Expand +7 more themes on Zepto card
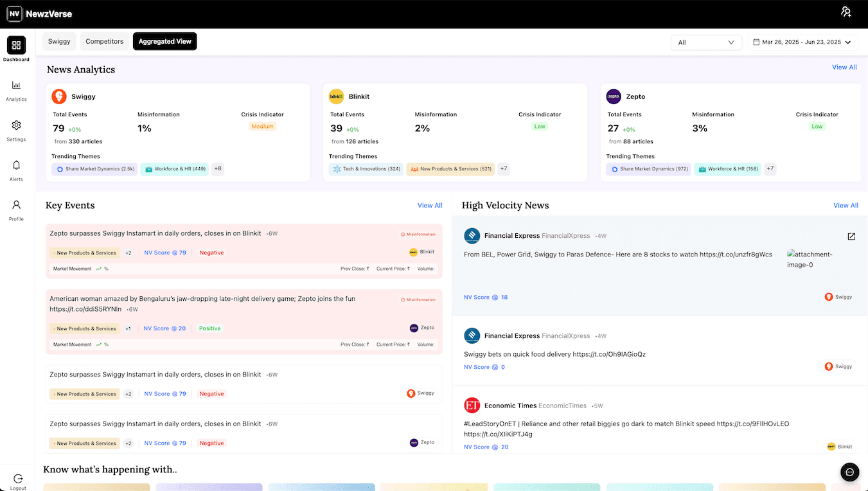 click(770, 169)
